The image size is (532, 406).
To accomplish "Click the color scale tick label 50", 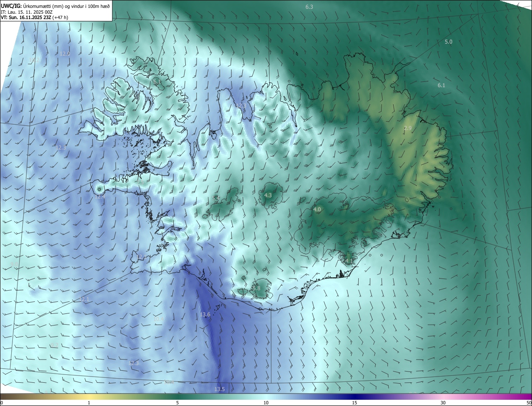I will pyautogui.click(x=529, y=403).
